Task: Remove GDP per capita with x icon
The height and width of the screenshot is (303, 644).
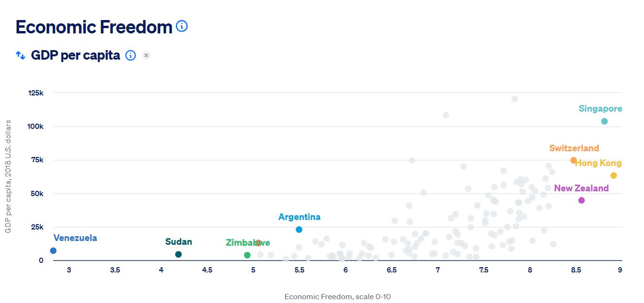Action: [x=146, y=55]
